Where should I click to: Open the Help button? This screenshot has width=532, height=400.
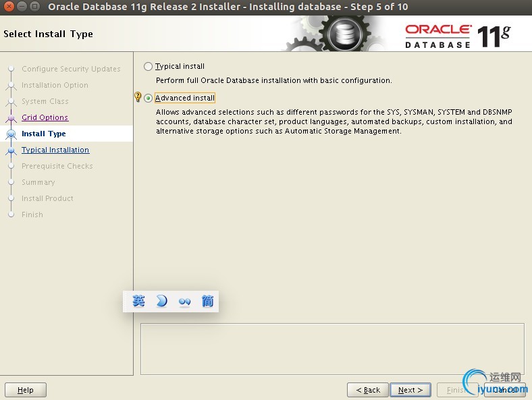pos(26,390)
